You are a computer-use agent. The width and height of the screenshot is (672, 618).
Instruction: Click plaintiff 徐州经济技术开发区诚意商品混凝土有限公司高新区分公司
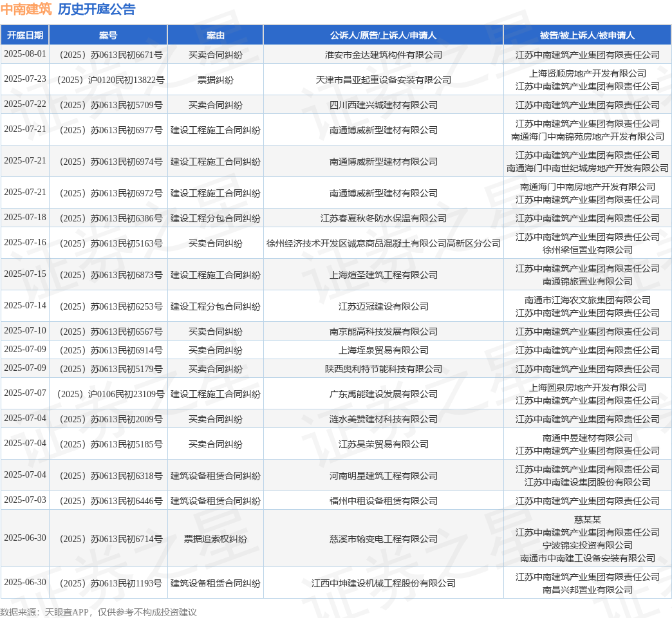[x=383, y=243]
